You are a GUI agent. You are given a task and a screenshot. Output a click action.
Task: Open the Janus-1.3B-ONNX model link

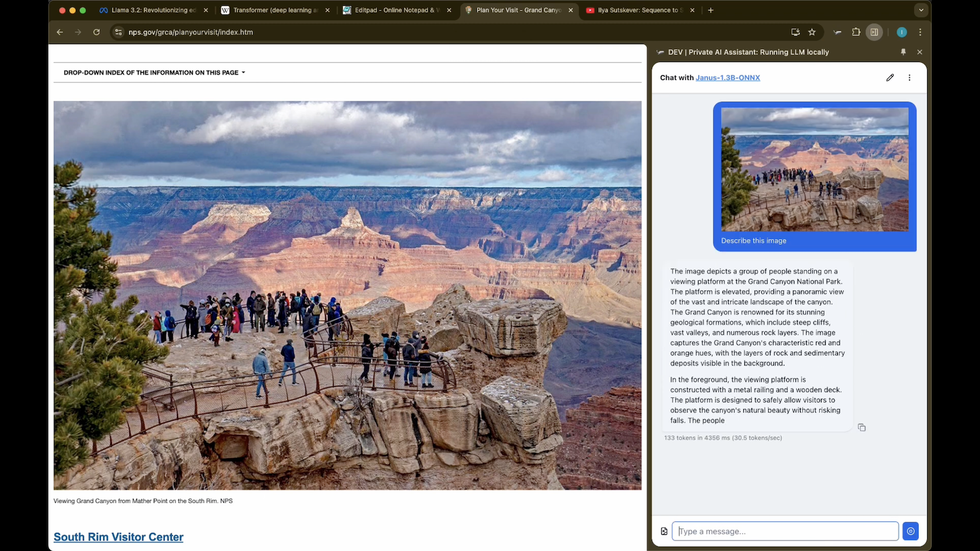pos(728,78)
